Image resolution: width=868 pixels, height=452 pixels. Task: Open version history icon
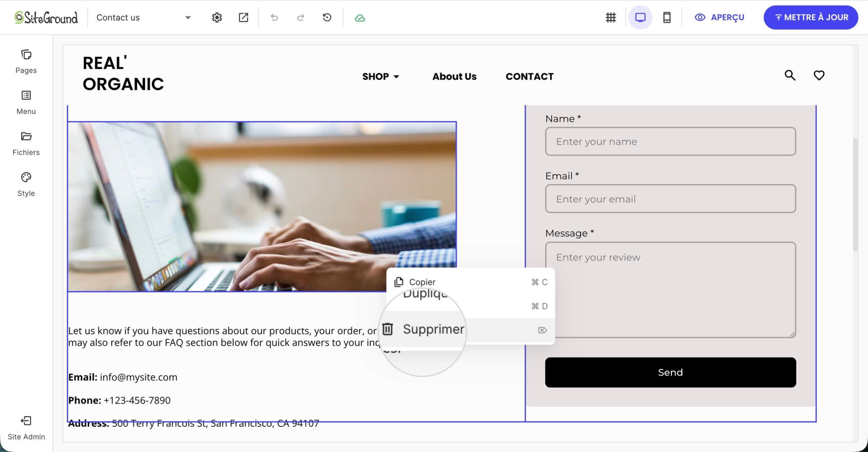tap(327, 17)
